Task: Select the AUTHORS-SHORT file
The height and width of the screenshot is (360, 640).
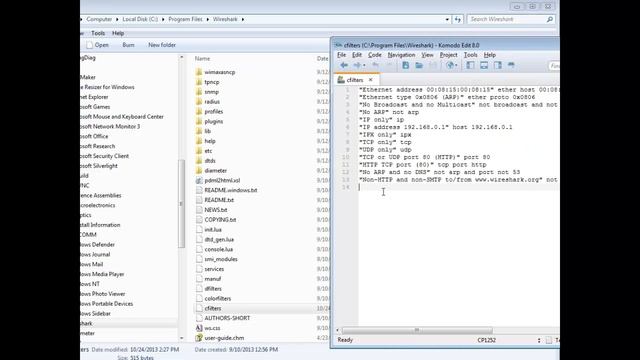Action: click(x=227, y=318)
